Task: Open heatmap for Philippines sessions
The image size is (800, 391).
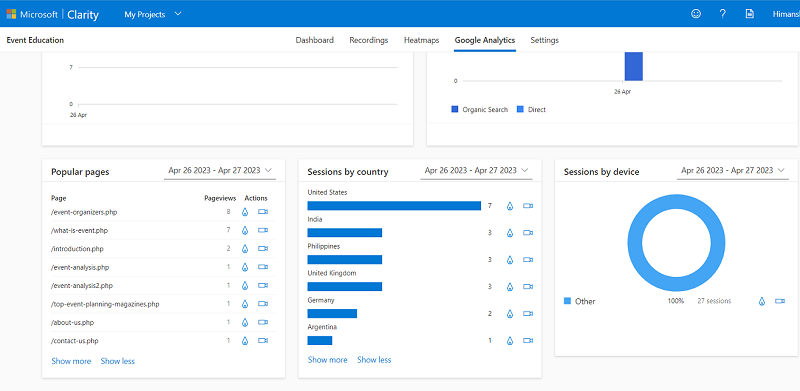Action: [x=510, y=259]
